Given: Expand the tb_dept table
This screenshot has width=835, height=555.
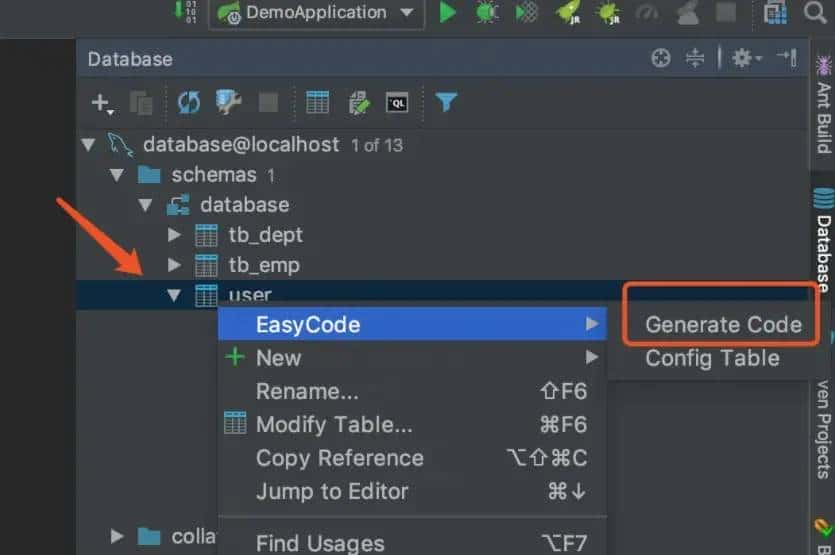Looking at the screenshot, I should click(174, 235).
